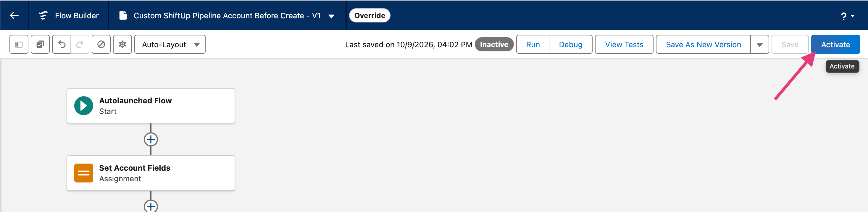Open View Tests
This screenshot has width=868, height=212.
pyautogui.click(x=624, y=44)
